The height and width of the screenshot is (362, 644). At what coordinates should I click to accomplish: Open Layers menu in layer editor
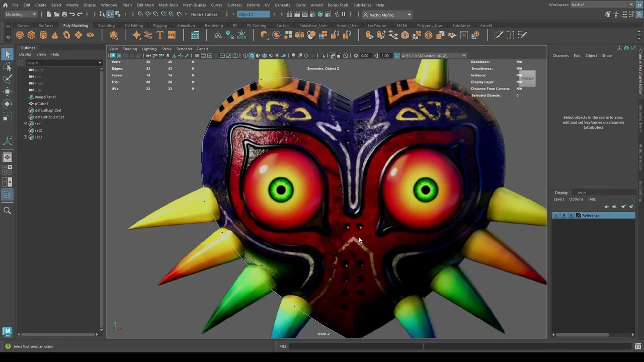pos(559,199)
